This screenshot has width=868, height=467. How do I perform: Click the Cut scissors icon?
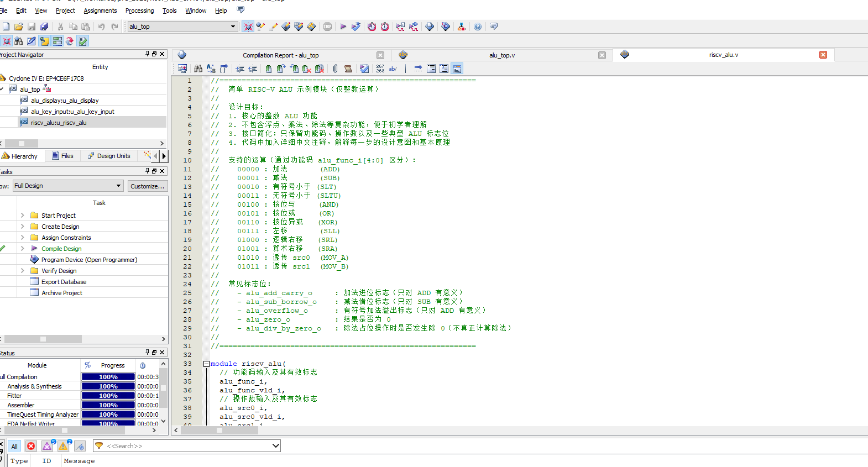click(60, 27)
